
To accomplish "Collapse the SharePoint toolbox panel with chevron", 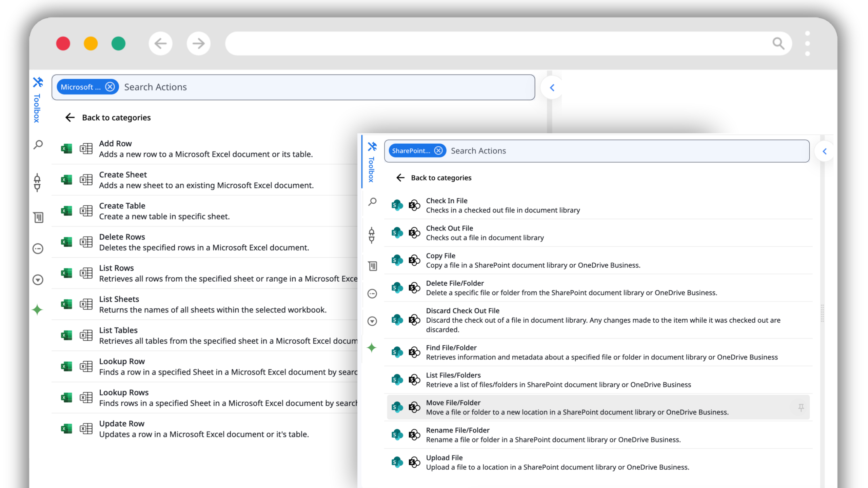I will (x=825, y=151).
